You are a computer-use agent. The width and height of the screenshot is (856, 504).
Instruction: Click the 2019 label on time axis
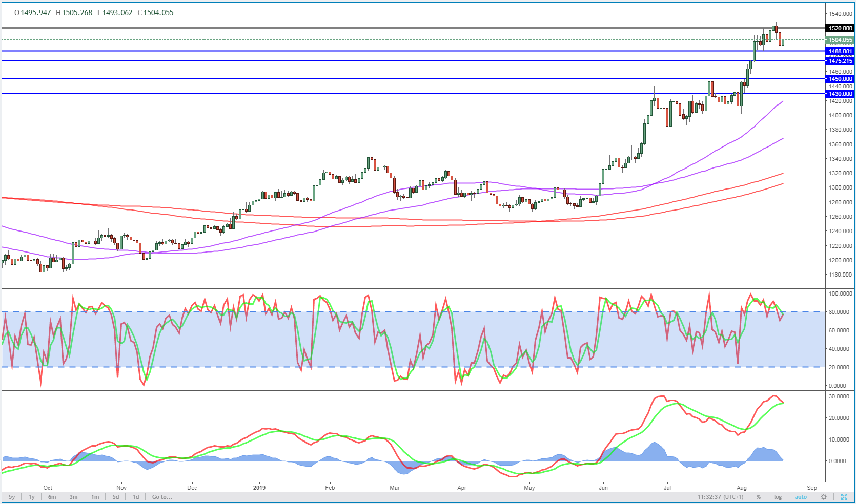click(x=259, y=488)
